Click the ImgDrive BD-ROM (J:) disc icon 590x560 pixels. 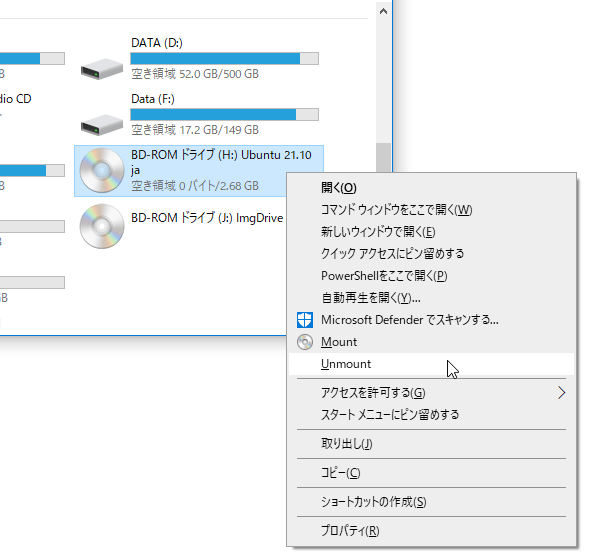102,226
